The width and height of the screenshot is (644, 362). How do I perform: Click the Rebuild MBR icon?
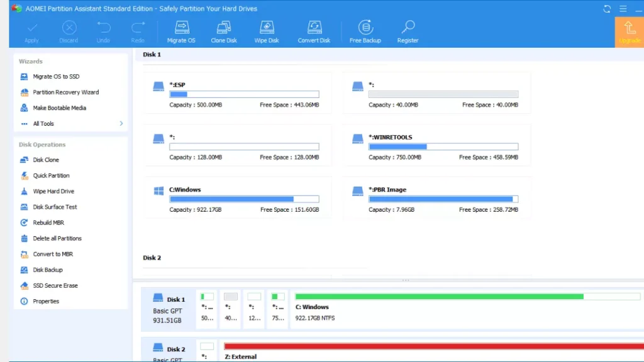(25, 222)
